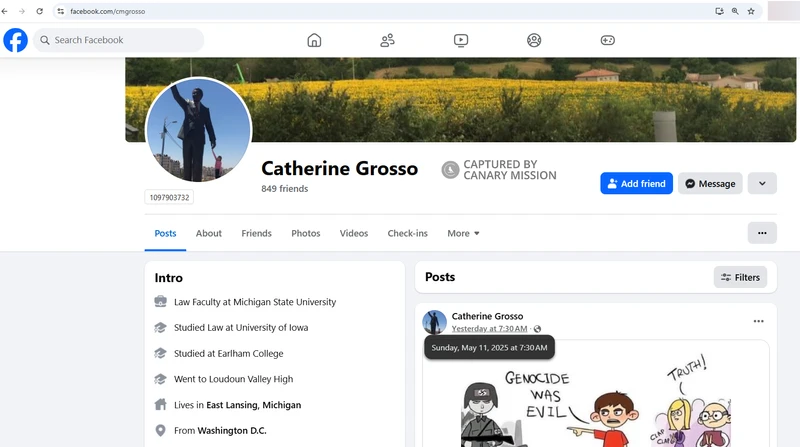Image resolution: width=800 pixels, height=447 pixels.
Task: Click the graduation cap beside Loudoun Valley High
Action: [x=160, y=379]
